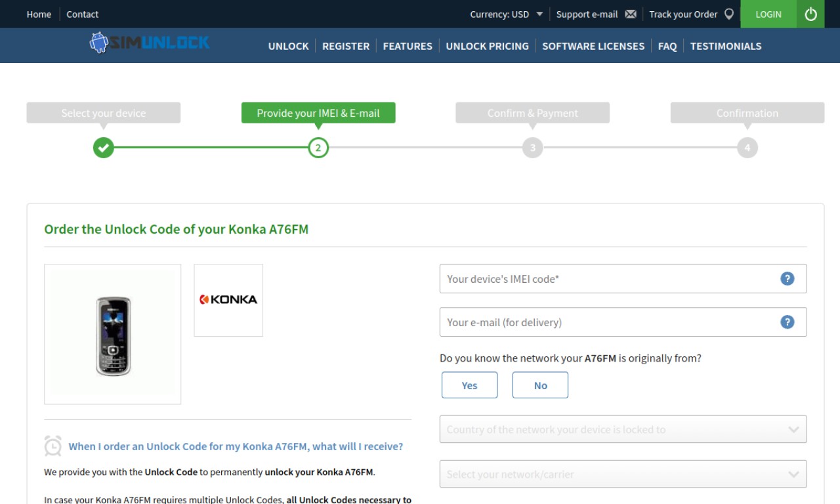Click the green checkmark step 1 circle
The image size is (840, 504).
[x=104, y=148]
